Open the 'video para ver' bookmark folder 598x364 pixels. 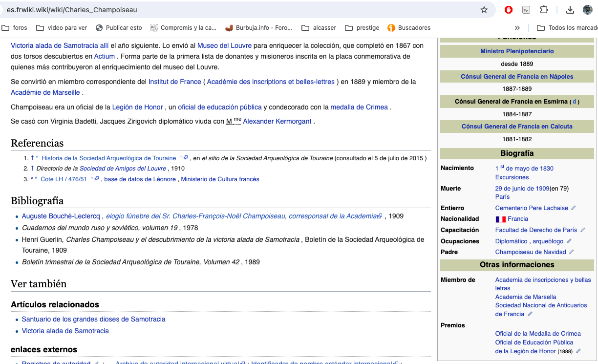tap(62, 28)
